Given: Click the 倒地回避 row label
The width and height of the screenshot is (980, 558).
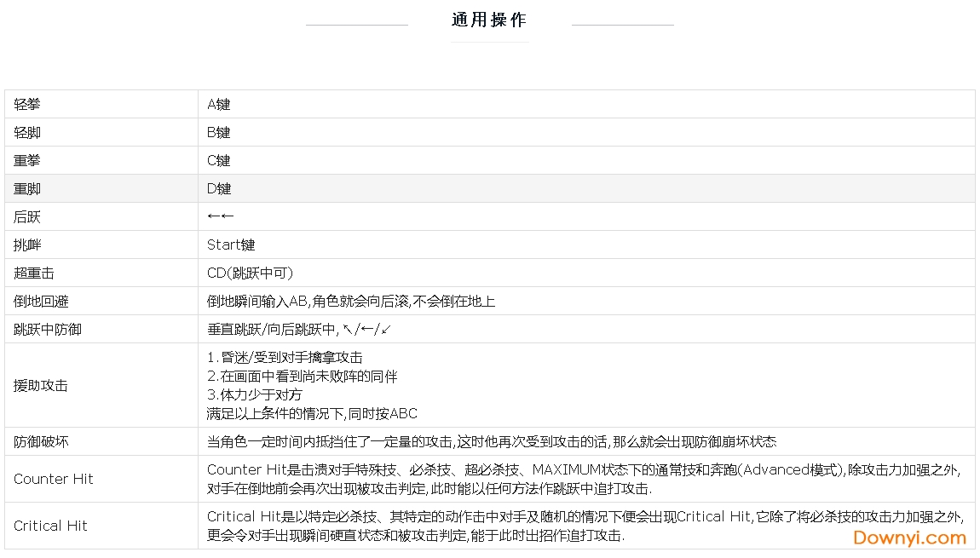Looking at the screenshot, I should [x=41, y=302].
